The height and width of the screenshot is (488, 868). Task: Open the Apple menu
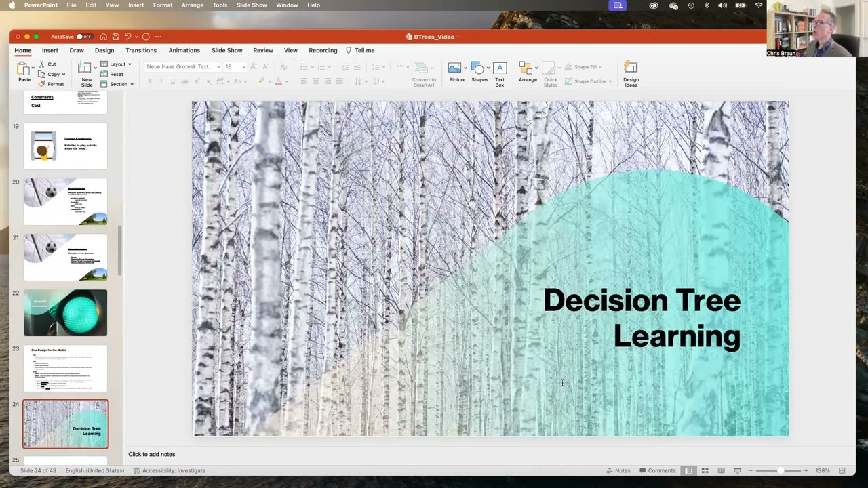coord(12,5)
